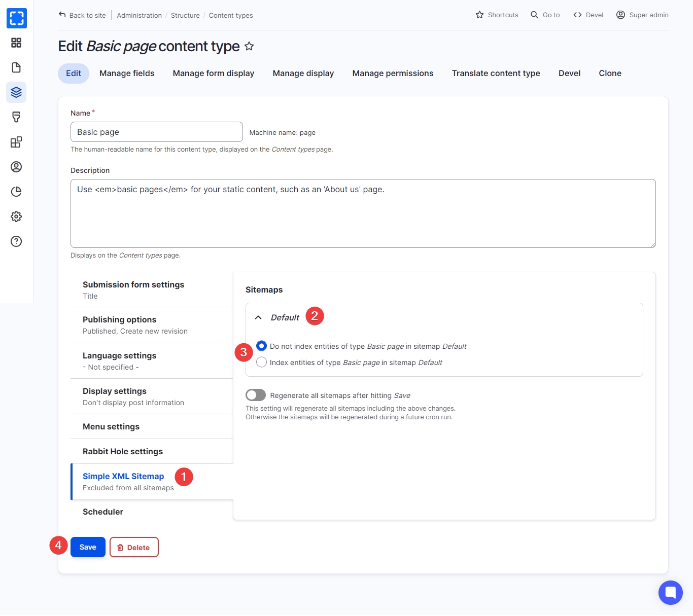Click the Drupal CMS logo icon
The height and width of the screenshot is (616, 693).
17,18
